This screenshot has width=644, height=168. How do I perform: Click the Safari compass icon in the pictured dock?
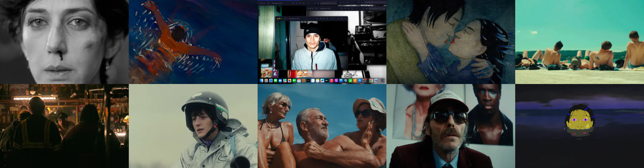click(x=271, y=81)
